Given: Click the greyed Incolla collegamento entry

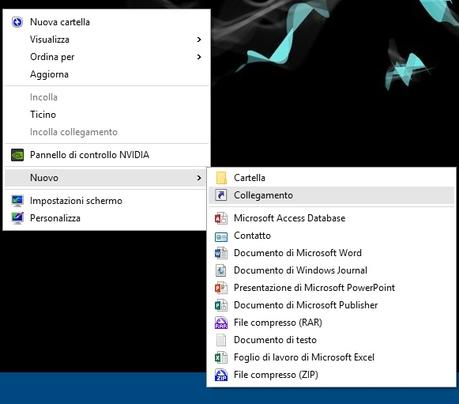Looking at the screenshot, I should point(107,132).
